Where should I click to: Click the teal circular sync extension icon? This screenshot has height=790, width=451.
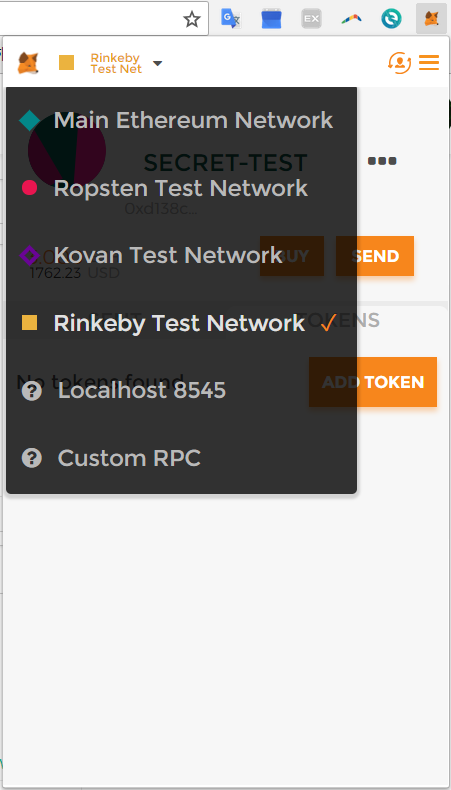[x=391, y=19]
